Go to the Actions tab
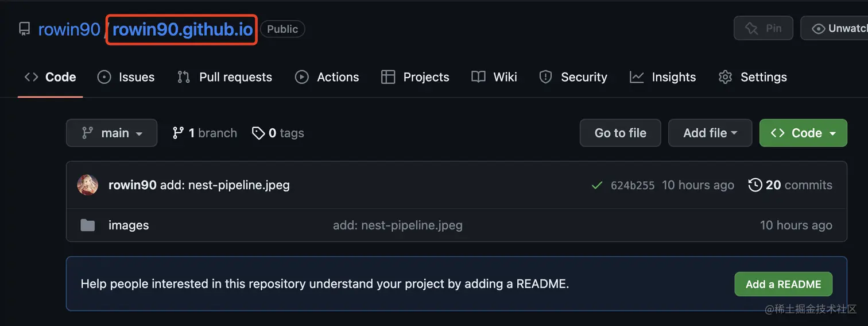This screenshot has height=326, width=868. 327,77
